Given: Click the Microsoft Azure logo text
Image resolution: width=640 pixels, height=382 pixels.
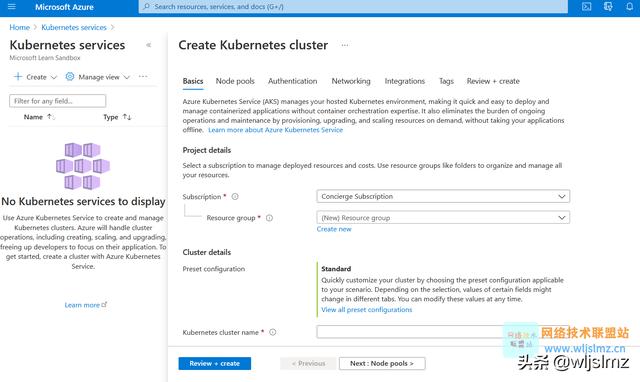Looking at the screenshot, I should pyautogui.click(x=64, y=7).
